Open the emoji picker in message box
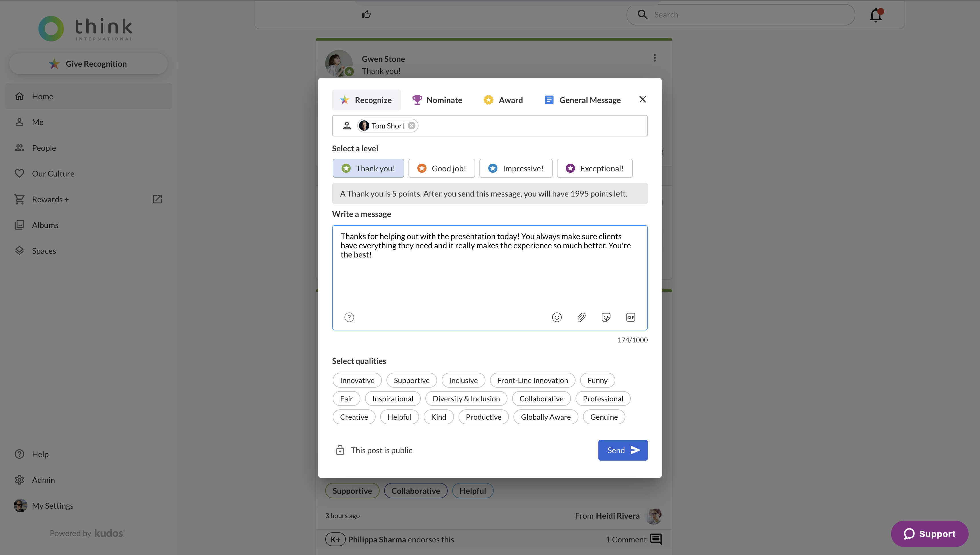The height and width of the screenshot is (555, 980). tap(557, 317)
